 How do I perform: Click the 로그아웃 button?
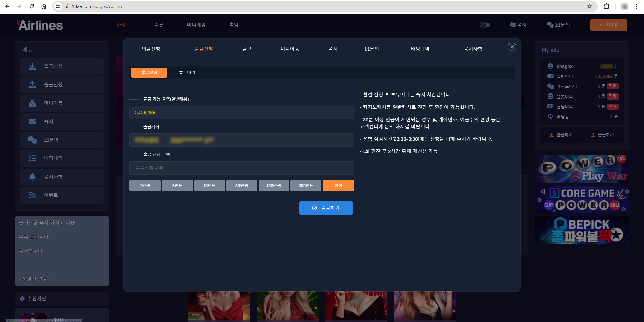pyautogui.click(x=609, y=25)
